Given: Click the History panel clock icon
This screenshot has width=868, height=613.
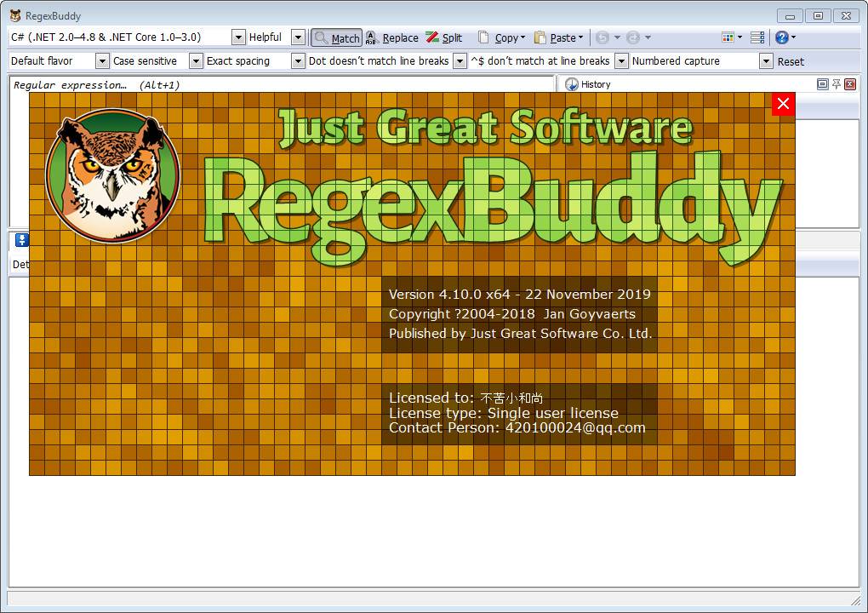Looking at the screenshot, I should click(571, 84).
